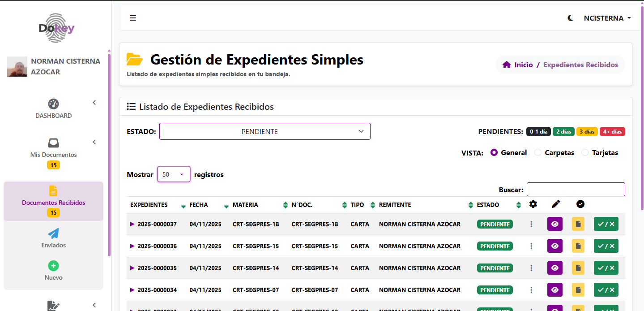Screen dimensions: 644x311
Task: Open yellow document icon for expediente 2025-0000036
Action: pos(578,246)
